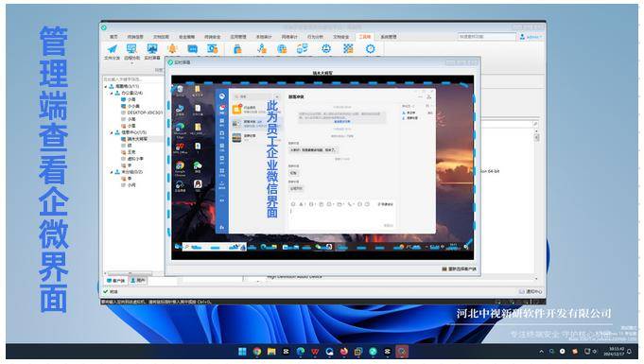Select 虚拟小李 client in the tree
This screenshot has height=364, width=644.
[x=132, y=159]
